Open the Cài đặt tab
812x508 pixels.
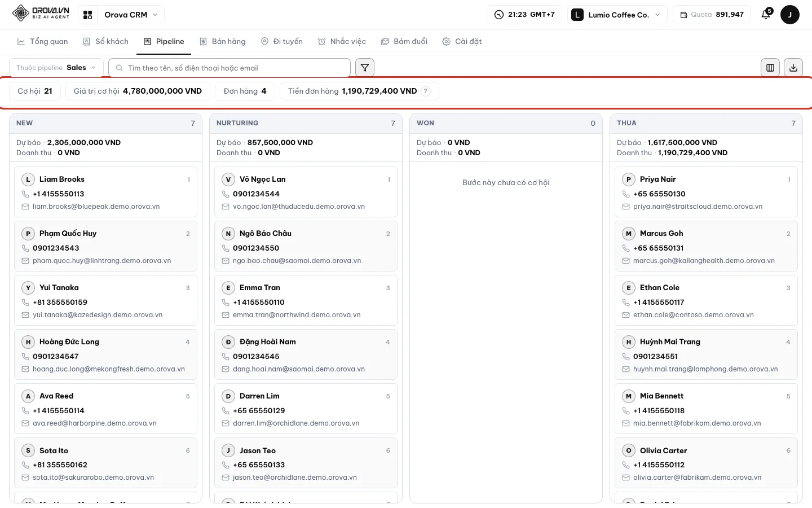coord(462,42)
